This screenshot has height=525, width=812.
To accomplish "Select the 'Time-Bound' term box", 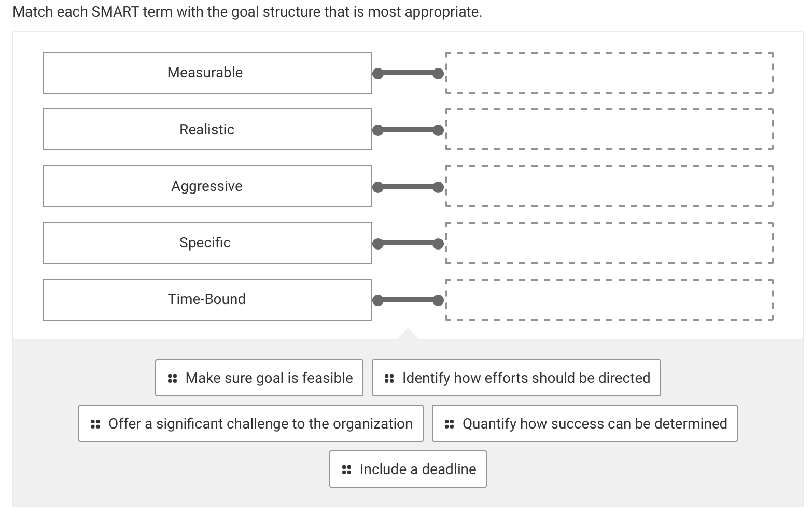I will (206, 299).
